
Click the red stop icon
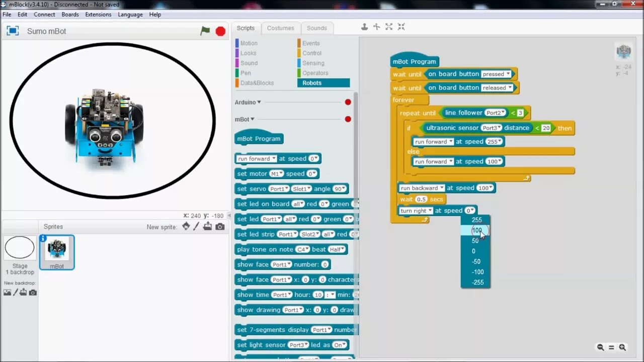220,31
